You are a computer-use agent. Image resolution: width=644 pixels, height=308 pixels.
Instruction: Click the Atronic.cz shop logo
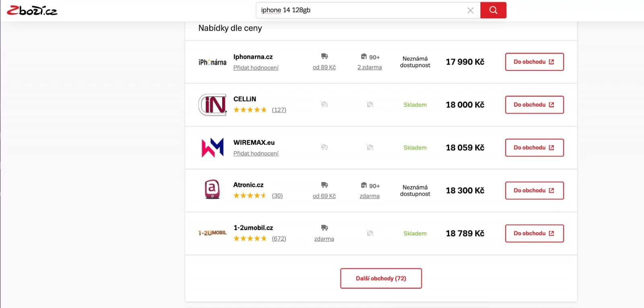[x=213, y=190]
